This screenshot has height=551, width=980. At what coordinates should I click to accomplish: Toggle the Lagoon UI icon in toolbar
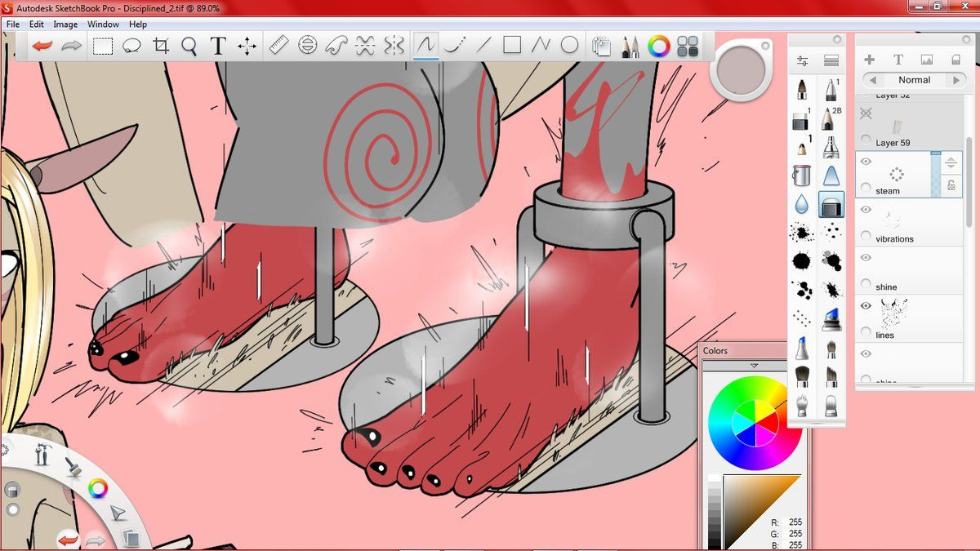pos(688,46)
